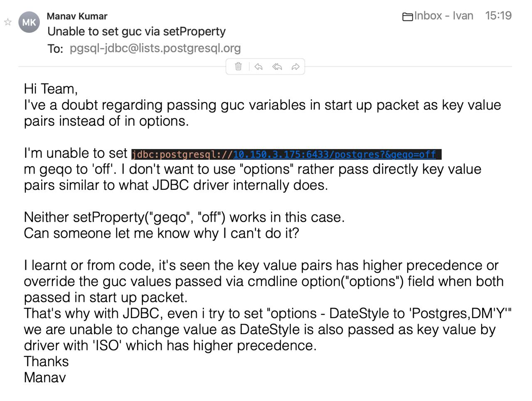Image resolution: width=532 pixels, height=401 pixels.
Task: Click the To: field label
Action: (x=55, y=49)
